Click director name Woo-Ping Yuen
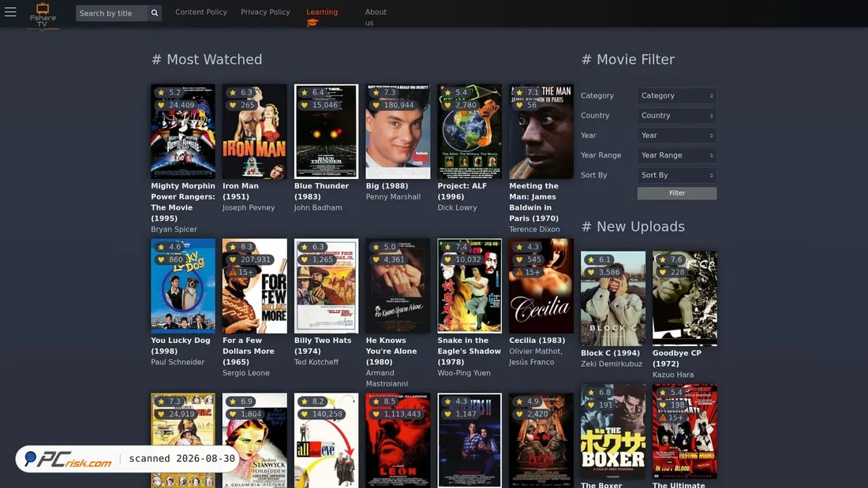This screenshot has height=488, width=868. (x=464, y=373)
